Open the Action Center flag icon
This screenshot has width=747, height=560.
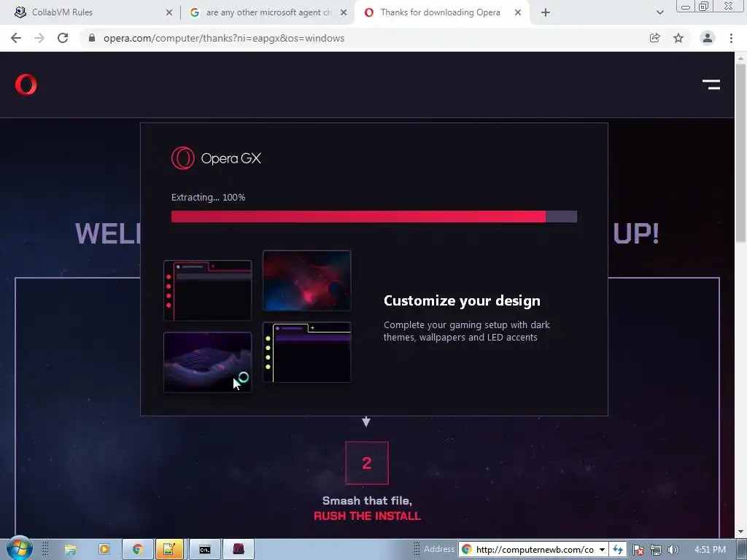click(x=638, y=550)
